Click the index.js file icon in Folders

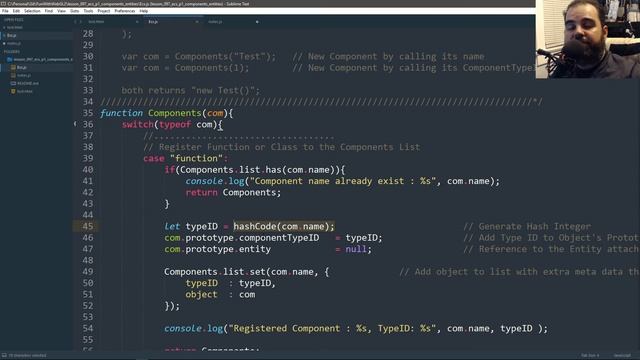click(13, 76)
